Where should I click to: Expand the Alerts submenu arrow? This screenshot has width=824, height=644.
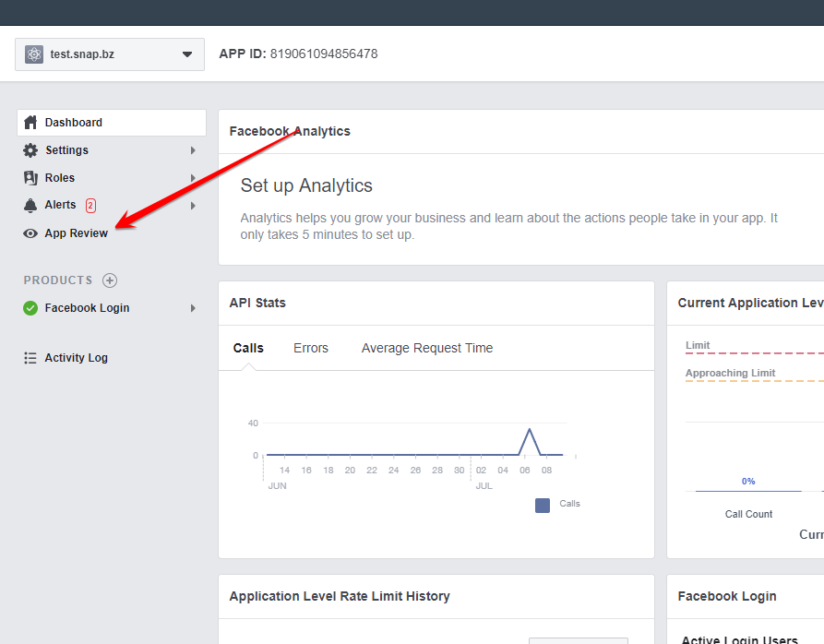point(193,206)
